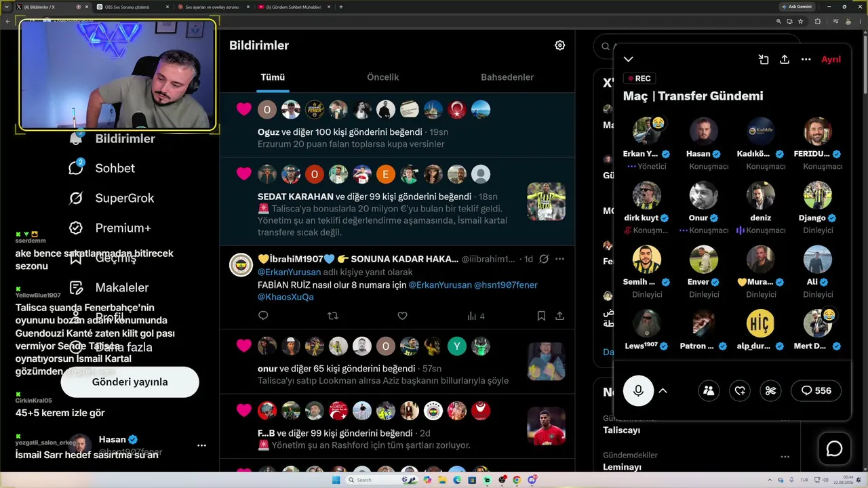The width and height of the screenshot is (868, 488).
Task: Expand microphone options arrow in Space
Action: point(663,390)
